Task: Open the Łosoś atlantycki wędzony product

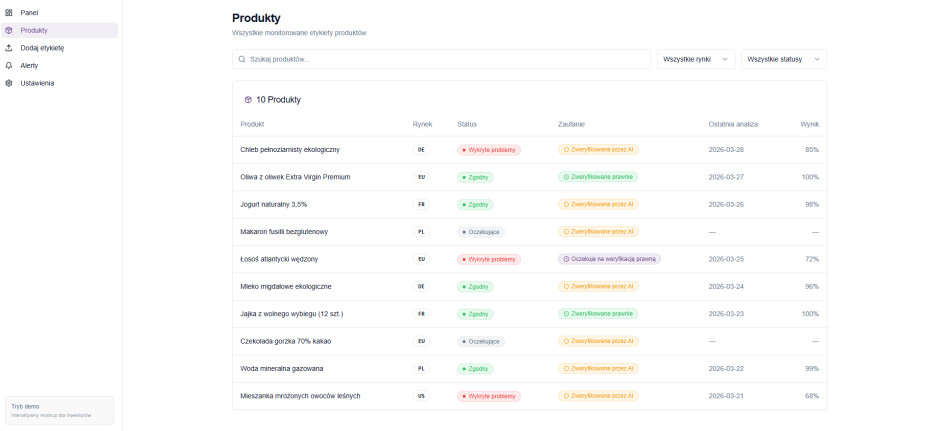Action: coord(279,259)
